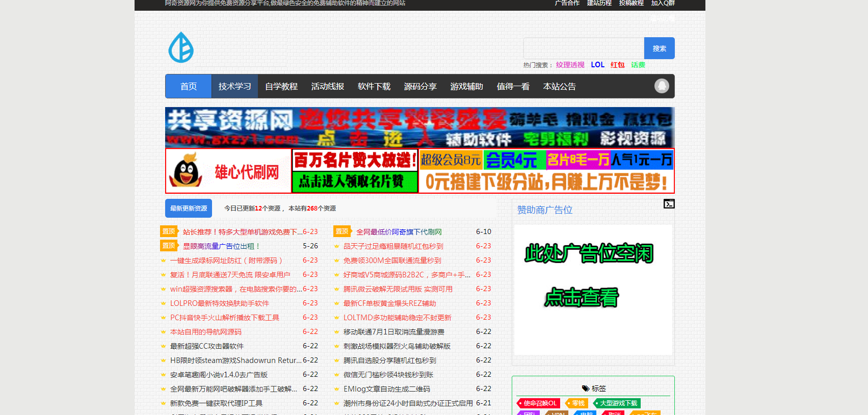Click the penguin mascot in 雄心代刷网 banner
This screenshot has height=415, width=868.
[x=186, y=170]
